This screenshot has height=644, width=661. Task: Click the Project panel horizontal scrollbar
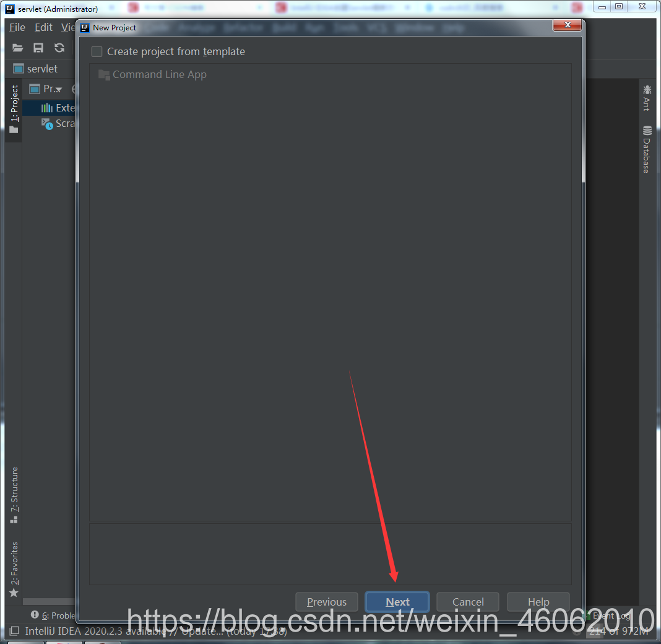tap(48, 601)
